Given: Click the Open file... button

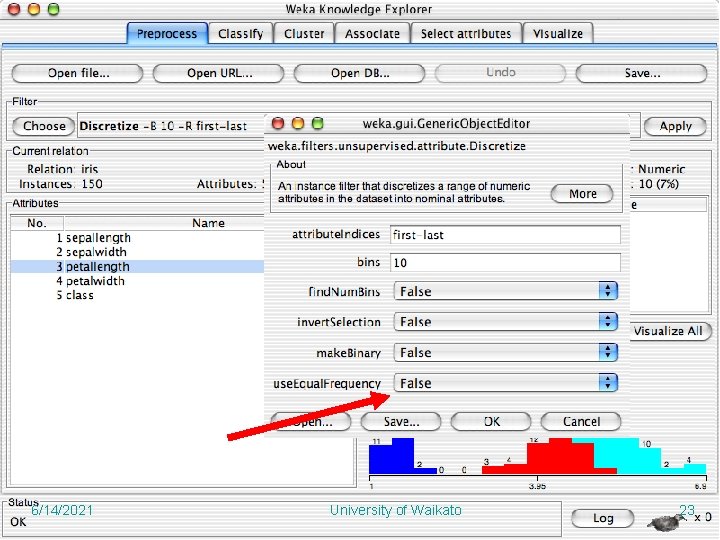Looking at the screenshot, I should 78,73.
